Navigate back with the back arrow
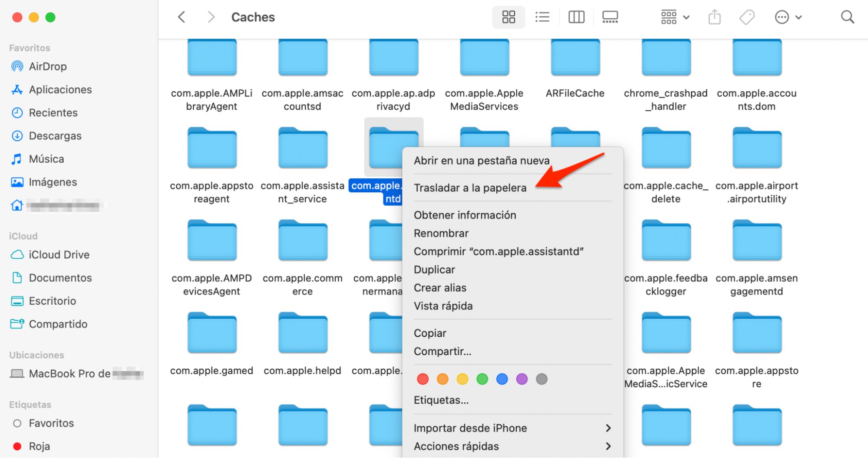868x458 pixels. (181, 17)
